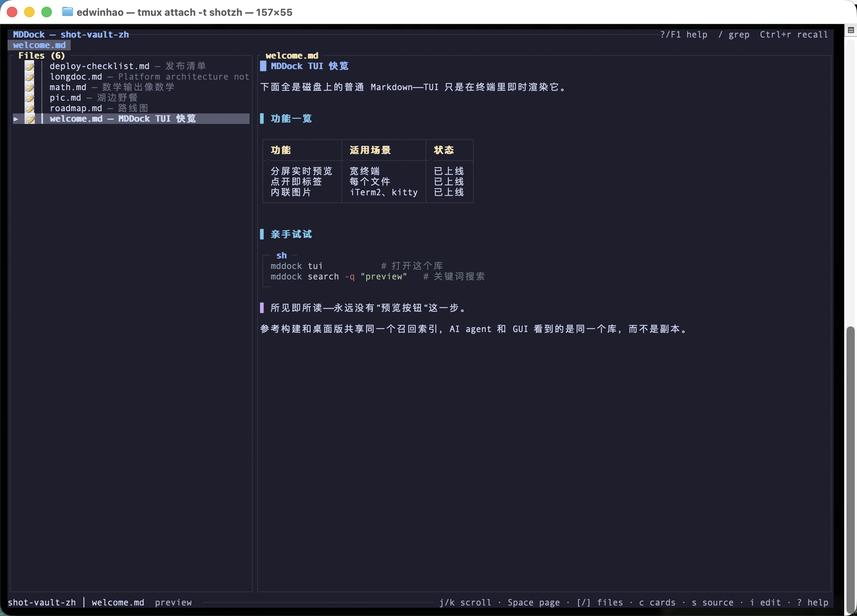Viewport: 857px width, 616px height.
Task: Click the / grep hint
Action: coord(733,35)
